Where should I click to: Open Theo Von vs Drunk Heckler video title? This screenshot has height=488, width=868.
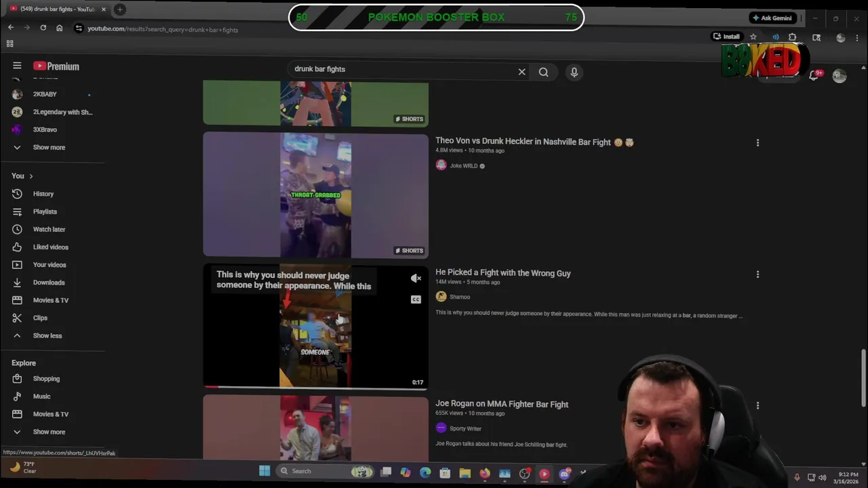[534, 142]
